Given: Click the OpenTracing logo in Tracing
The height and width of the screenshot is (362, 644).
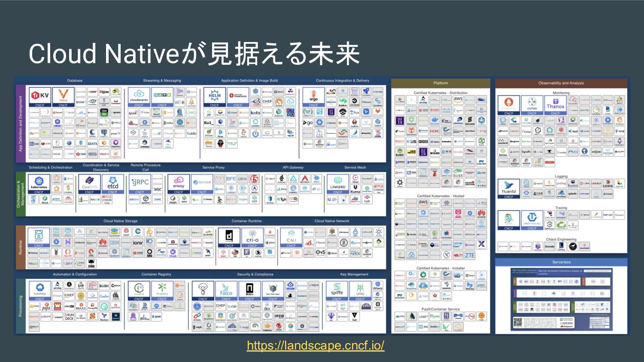Looking at the screenshot, I should point(532,220).
